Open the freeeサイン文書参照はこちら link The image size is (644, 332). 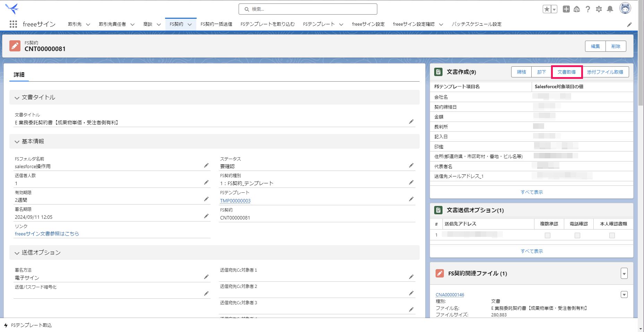(x=47, y=234)
